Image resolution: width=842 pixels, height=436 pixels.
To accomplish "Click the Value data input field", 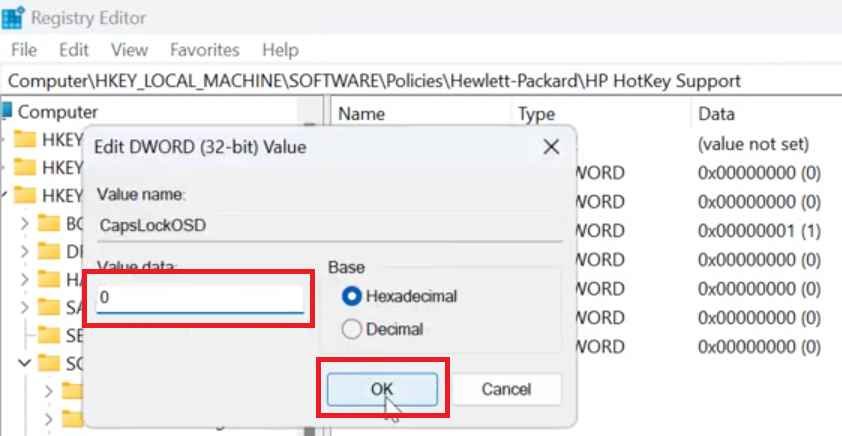I will pyautogui.click(x=200, y=298).
